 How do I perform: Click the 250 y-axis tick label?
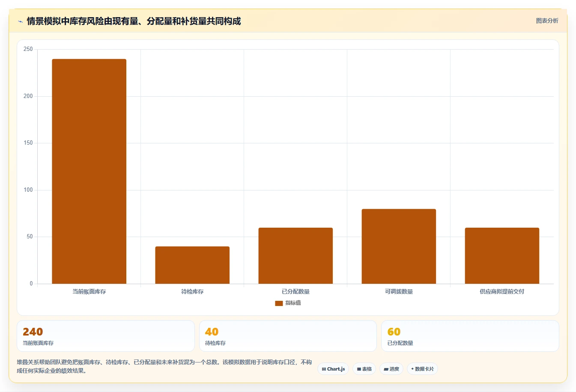(x=28, y=49)
